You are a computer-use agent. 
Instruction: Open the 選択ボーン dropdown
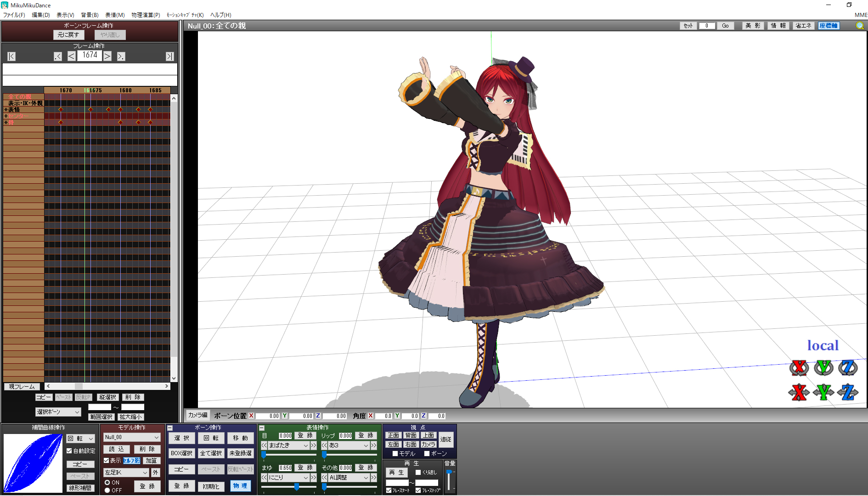[x=58, y=412]
